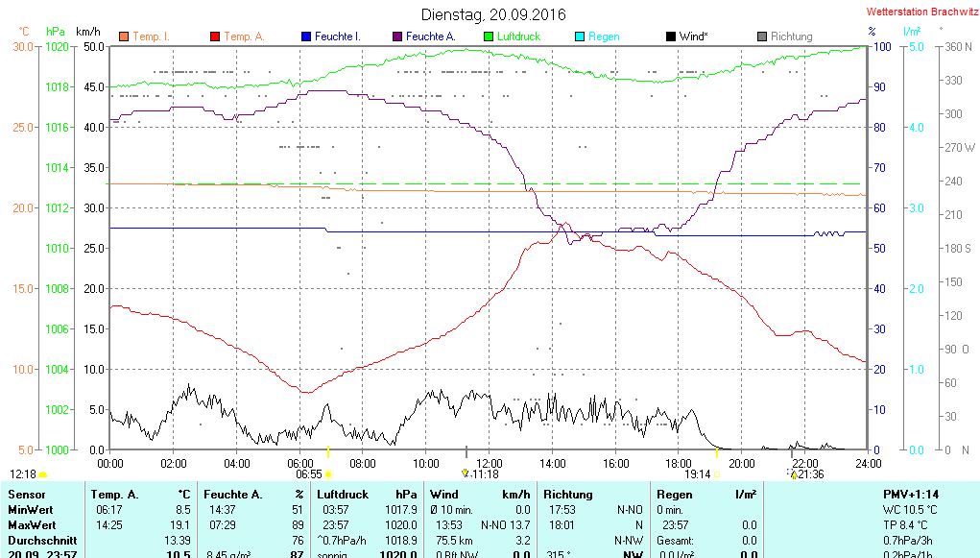Image resolution: width=980 pixels, height=558 pixels.
Task: Click the purple Feuchte A. legend swatch
Action: point(396,36)
